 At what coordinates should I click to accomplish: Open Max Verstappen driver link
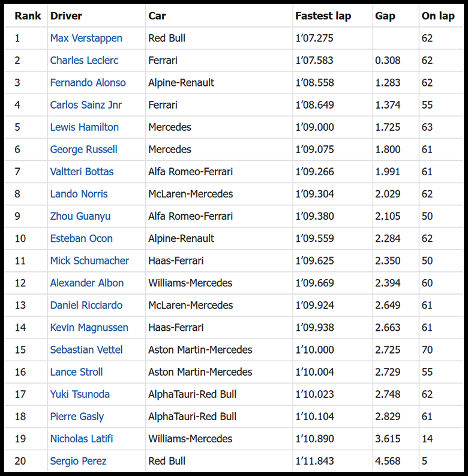pyautogui.click(x=86, y=38)
